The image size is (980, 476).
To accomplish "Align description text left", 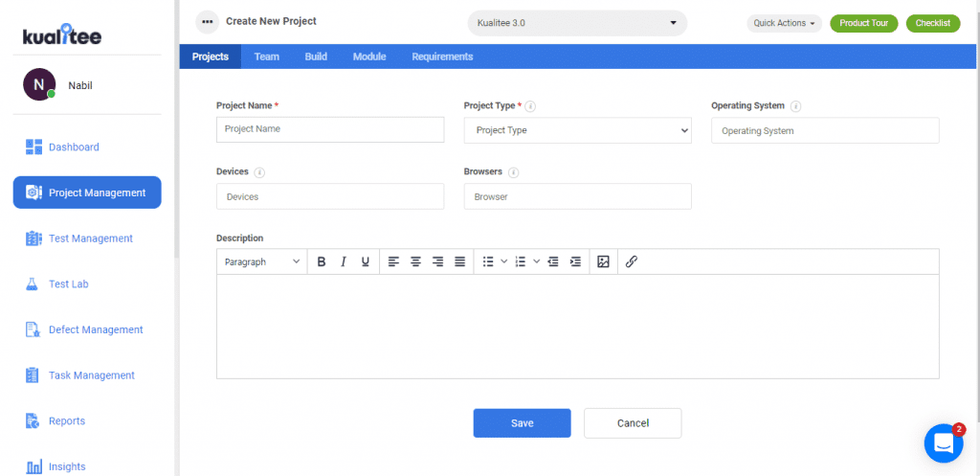I will (x=393, y=262).
